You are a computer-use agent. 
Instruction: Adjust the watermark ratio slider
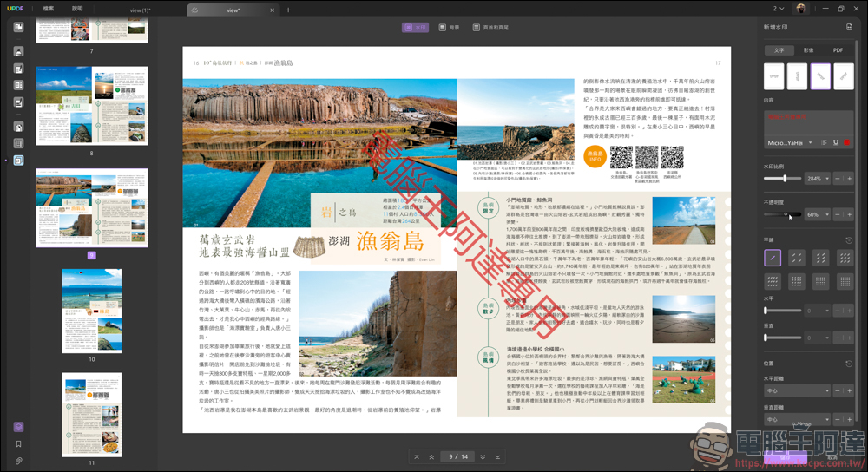pos(783,178)
